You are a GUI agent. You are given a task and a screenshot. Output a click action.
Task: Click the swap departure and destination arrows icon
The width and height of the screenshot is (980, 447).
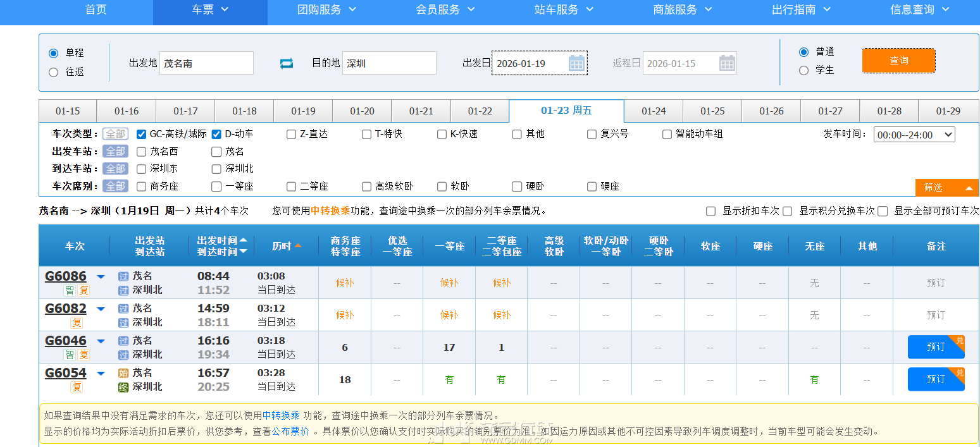coord(286,63)
